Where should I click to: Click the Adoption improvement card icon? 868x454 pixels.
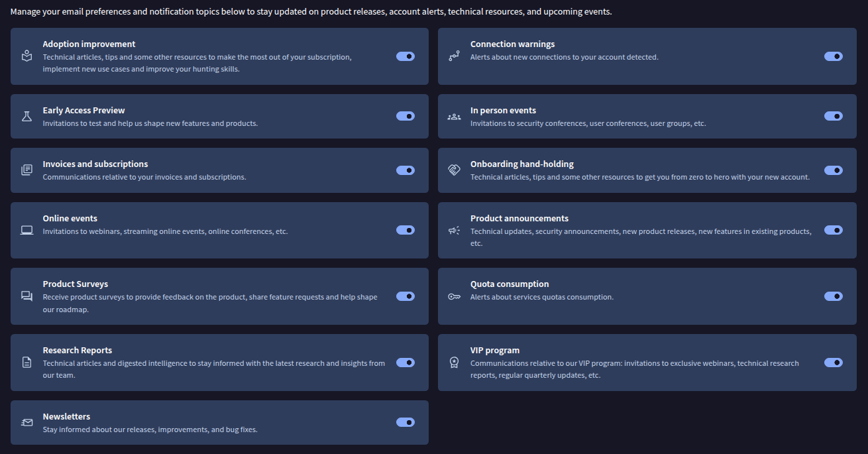coord(27,56)
